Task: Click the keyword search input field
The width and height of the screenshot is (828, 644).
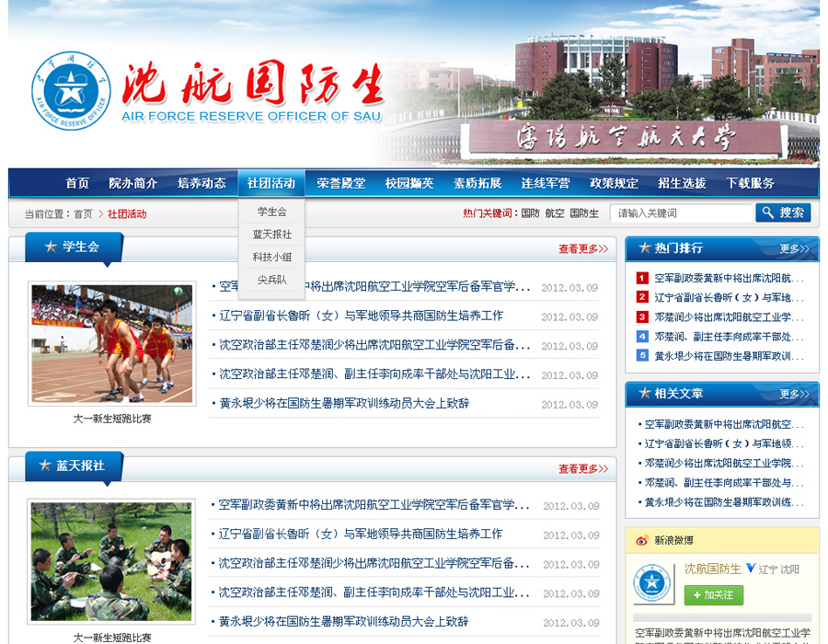Action: pyautogui.click(x=681, y=213)
